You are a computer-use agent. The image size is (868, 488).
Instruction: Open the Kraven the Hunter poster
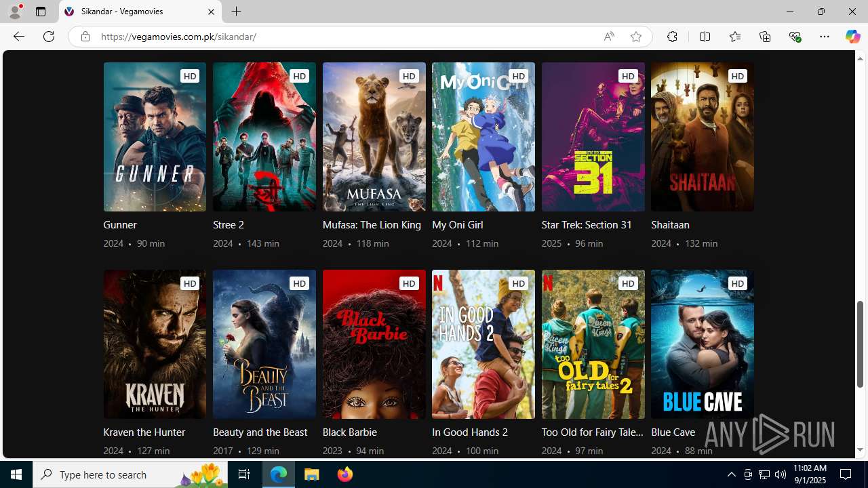tap(155, 344)
